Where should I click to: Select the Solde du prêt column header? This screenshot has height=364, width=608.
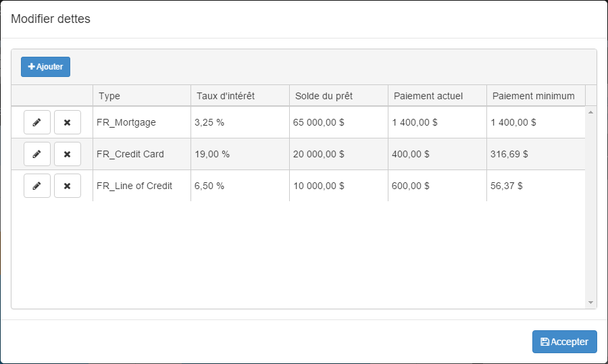pos(324,96)
